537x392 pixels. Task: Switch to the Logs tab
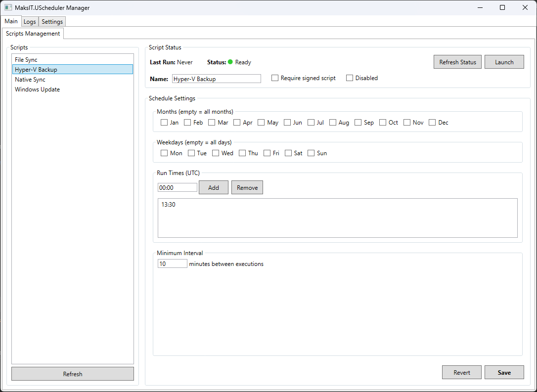click(x=30, y=22)
